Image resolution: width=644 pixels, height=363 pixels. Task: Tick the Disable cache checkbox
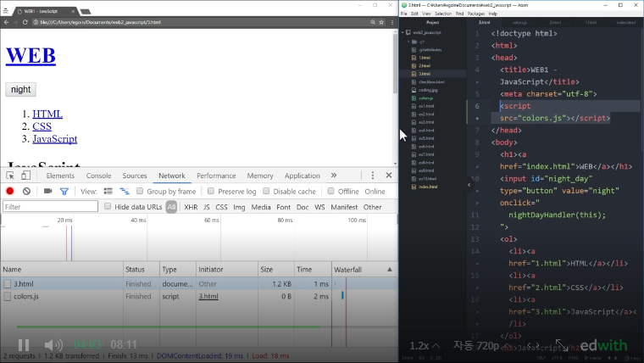pos(266,191)
